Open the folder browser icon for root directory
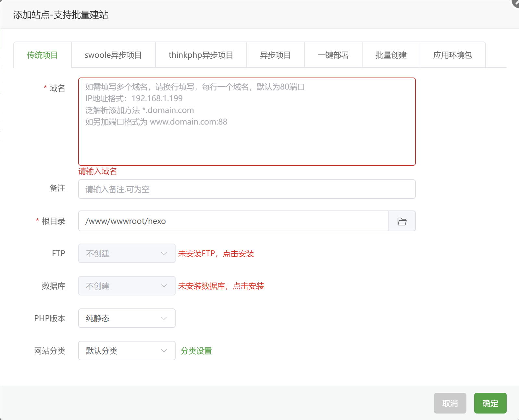 click(402, 221)
